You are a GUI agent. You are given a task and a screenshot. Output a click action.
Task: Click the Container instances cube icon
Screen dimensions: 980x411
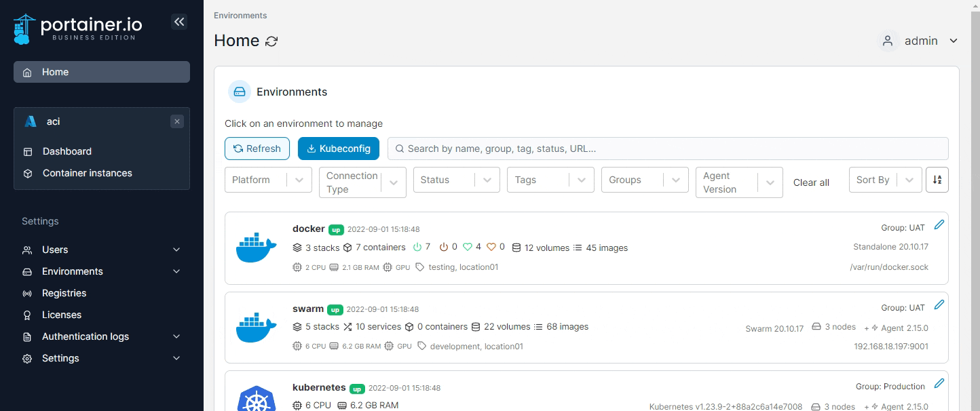click(x=28, y=173)
